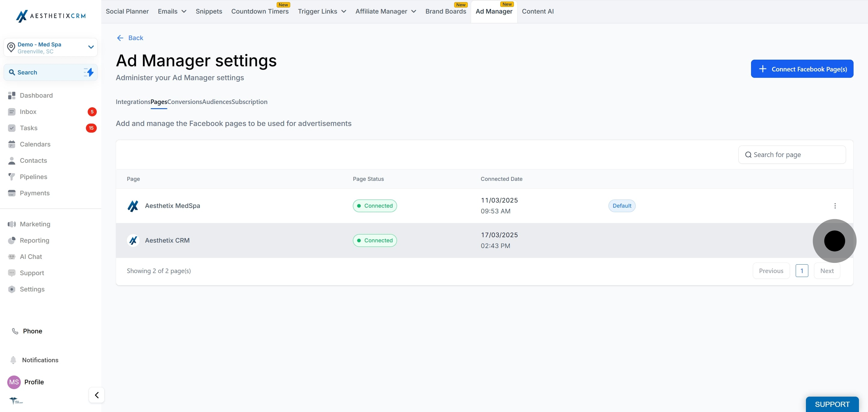The width and height of the screenshot is (868, 412).
Task: Expand the Emails dropdown menu
Action: [x=172, y=11]
